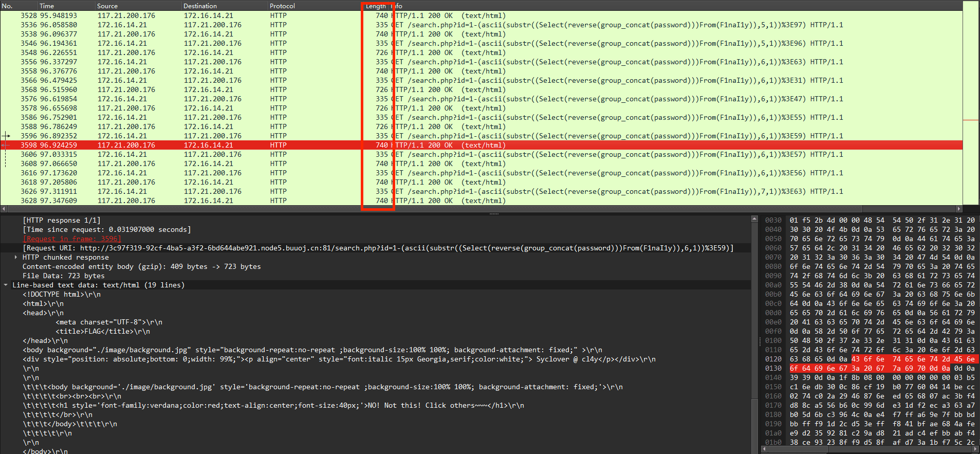Click hex dump row at offset 0030

pos(870,220)
